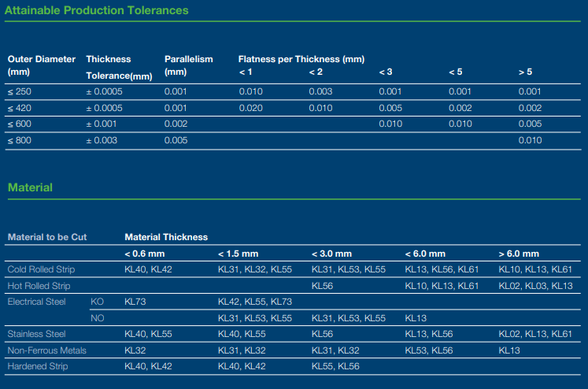588x389 pixels.
Task: Select "KL10, KL13, KL61" under > 6.0 mm
Action: coord(535,269)
